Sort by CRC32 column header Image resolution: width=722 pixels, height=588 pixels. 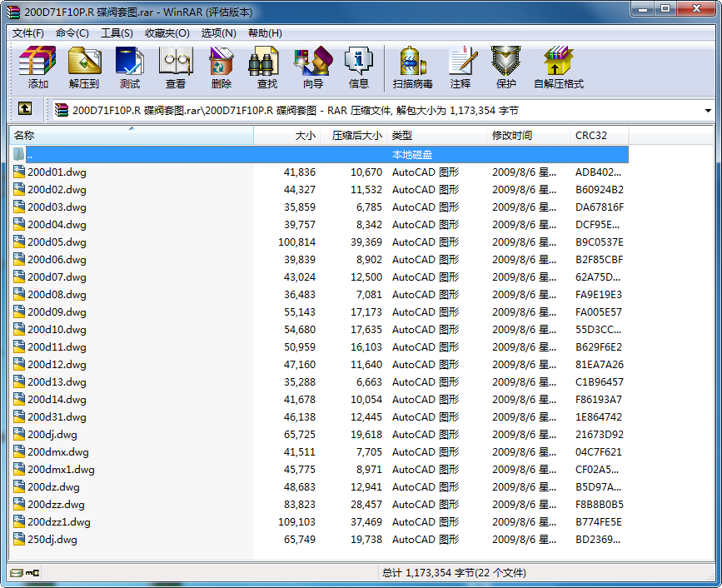pos(599,136)
